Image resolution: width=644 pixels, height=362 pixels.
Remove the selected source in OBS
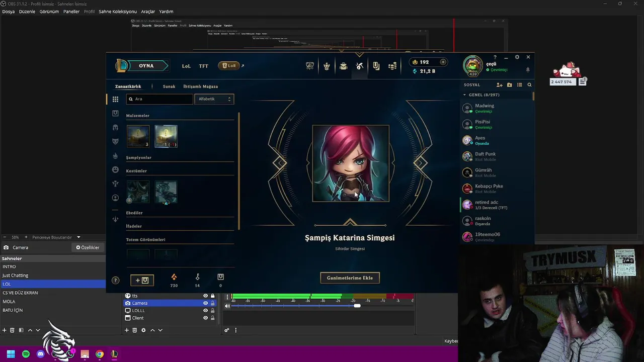(x=134, y=330)
